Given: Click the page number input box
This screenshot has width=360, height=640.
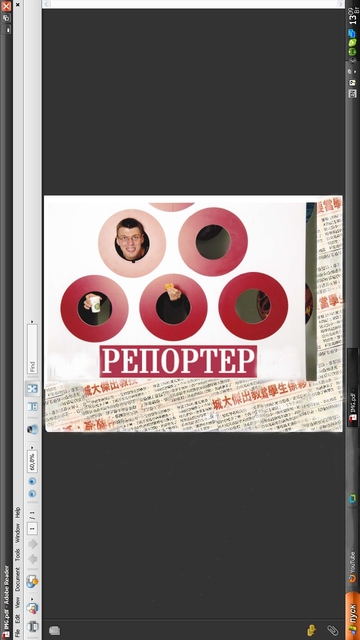Looking at the screenshot, I should (32, 528).
